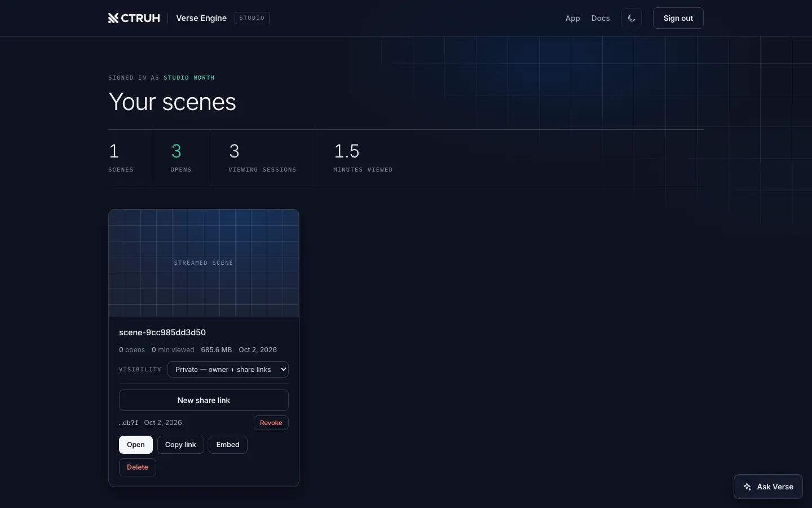Click the Minutes Viewed stat

point(363,157)
